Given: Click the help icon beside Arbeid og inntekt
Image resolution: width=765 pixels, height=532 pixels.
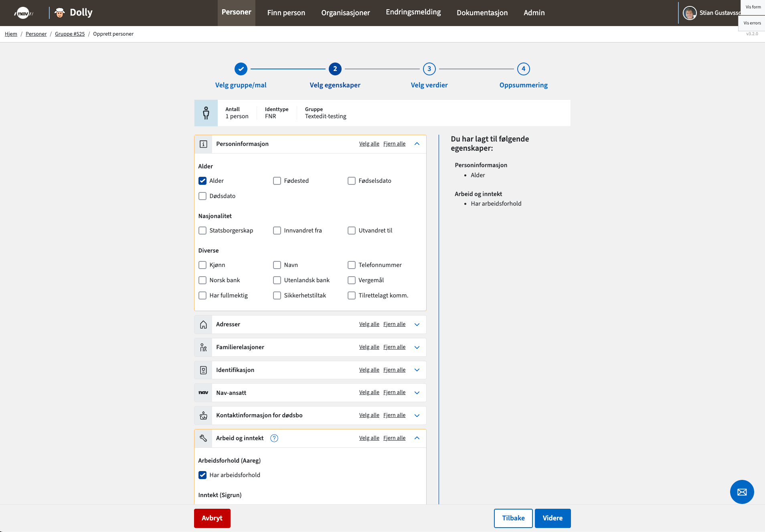Looking at the screenshot, I should click(274, 438).
